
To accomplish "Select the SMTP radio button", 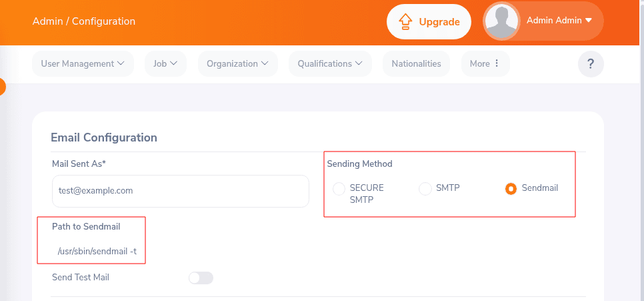I will click(x=425, y=189).
